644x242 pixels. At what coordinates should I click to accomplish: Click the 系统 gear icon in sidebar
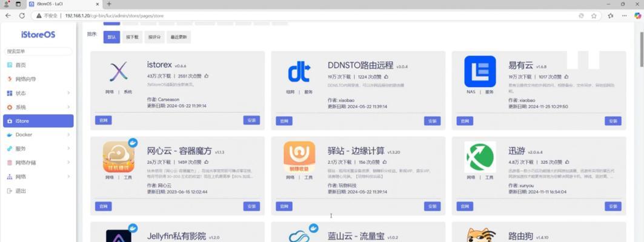[10, 107]
